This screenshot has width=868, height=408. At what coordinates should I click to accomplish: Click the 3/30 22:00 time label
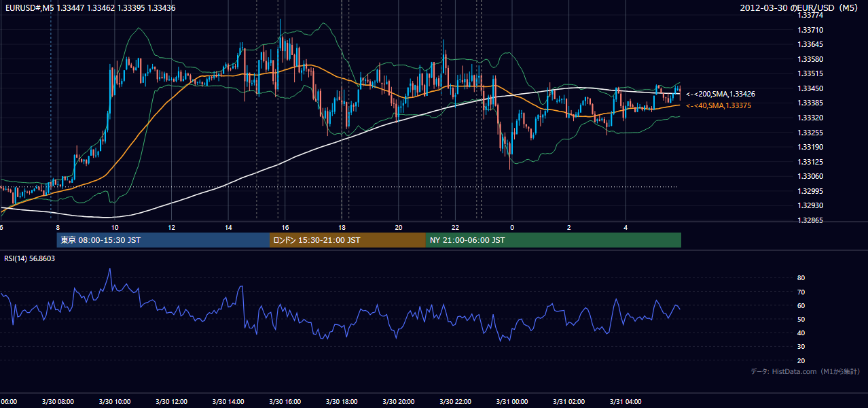tap(455, 402)
